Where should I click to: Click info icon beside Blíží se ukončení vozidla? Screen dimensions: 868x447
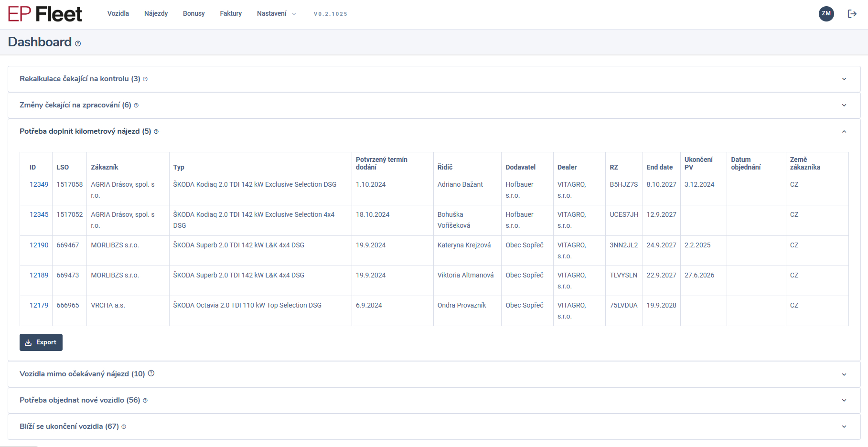pyautogui.click(x=124, y=427)
